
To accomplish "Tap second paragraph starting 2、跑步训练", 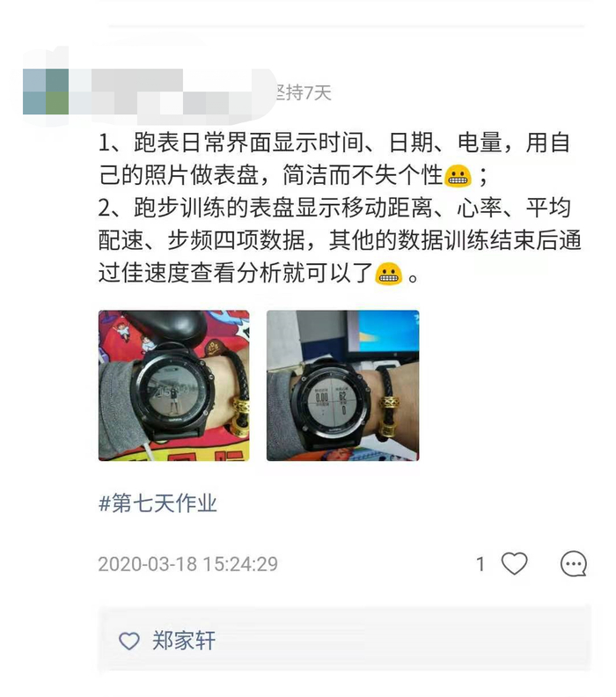I will tap(340, 240).
